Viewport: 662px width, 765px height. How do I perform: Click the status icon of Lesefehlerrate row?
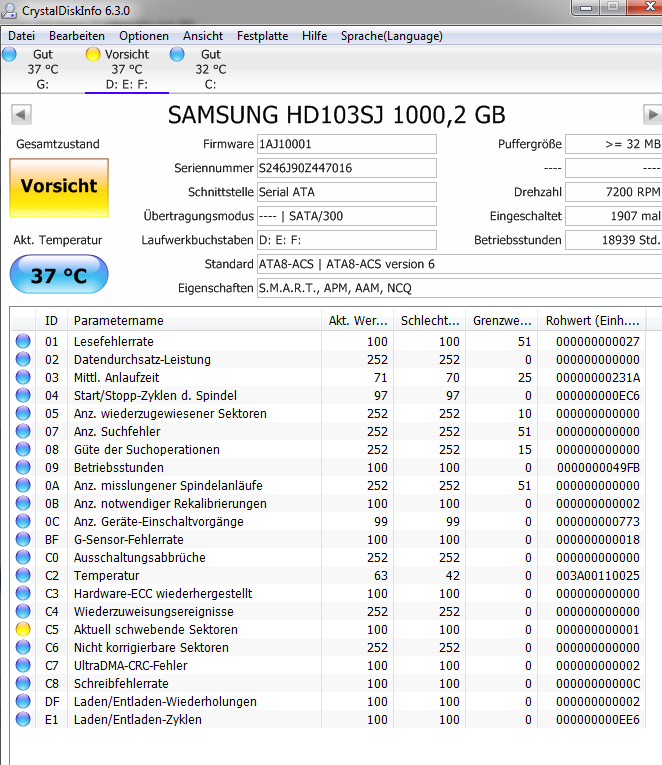click(23, 341)
